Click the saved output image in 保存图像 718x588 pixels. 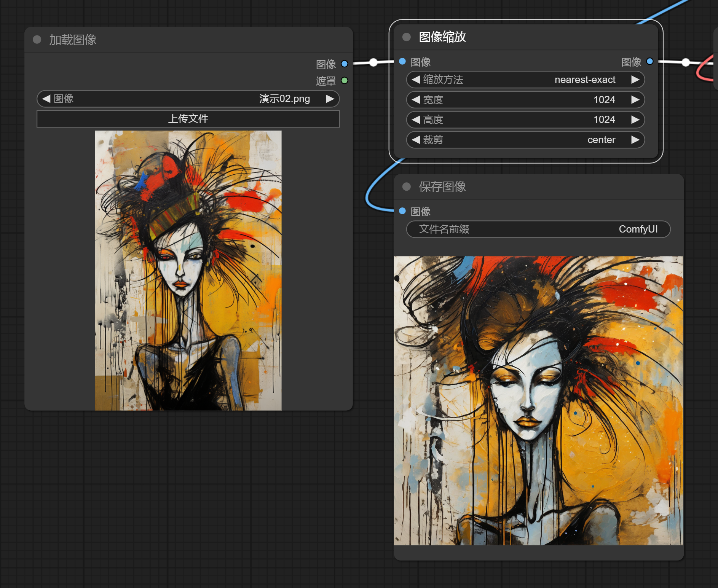point(538,400)
